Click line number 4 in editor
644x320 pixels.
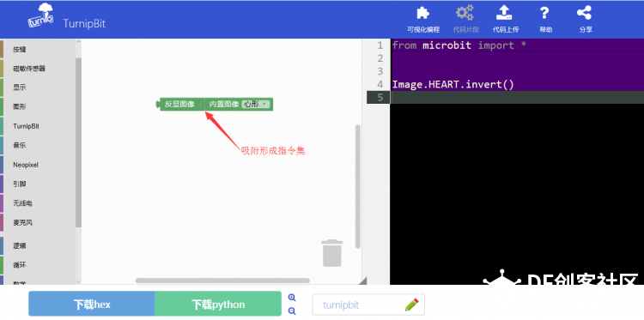tap(380, 85)
